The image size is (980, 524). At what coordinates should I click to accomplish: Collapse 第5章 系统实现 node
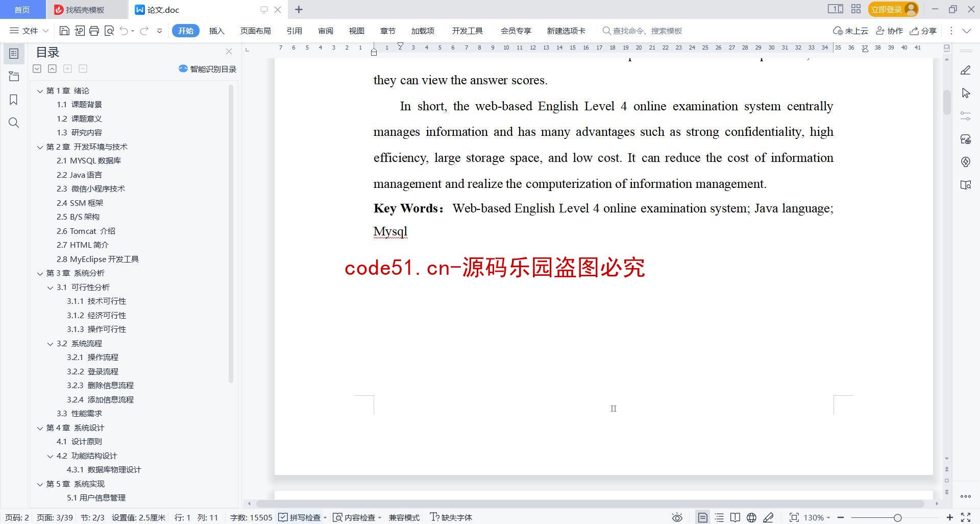(40, 484)
